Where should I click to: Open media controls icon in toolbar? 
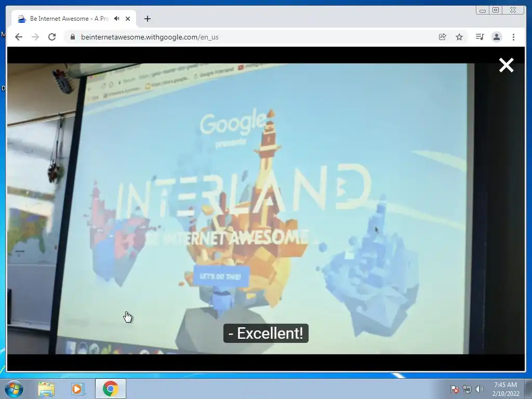480,37
